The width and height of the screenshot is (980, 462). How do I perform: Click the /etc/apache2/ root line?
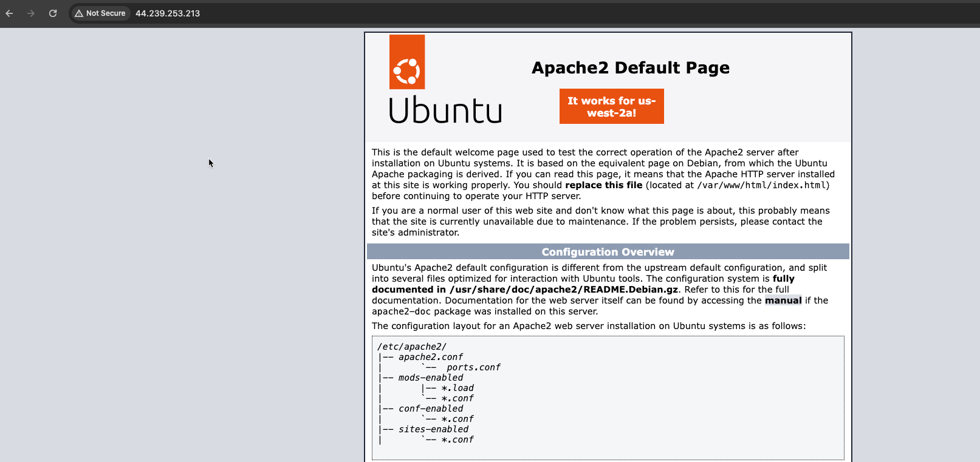(x=412, y=347)
